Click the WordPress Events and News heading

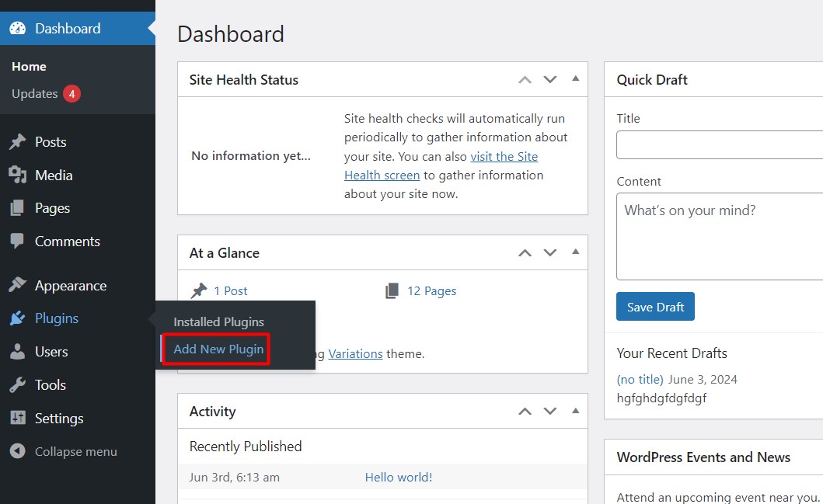[703, 457]
